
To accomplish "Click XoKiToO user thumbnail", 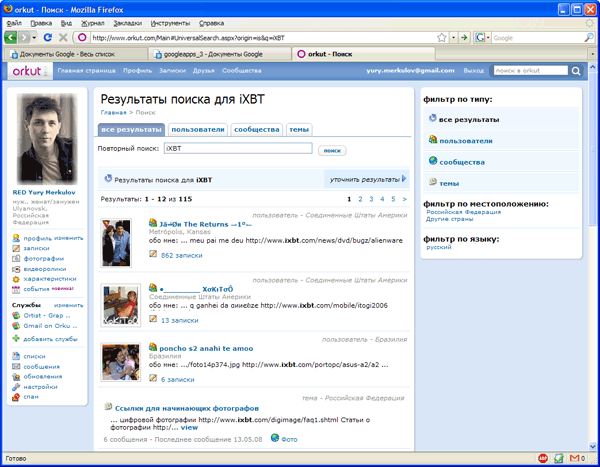I will 121,305.
